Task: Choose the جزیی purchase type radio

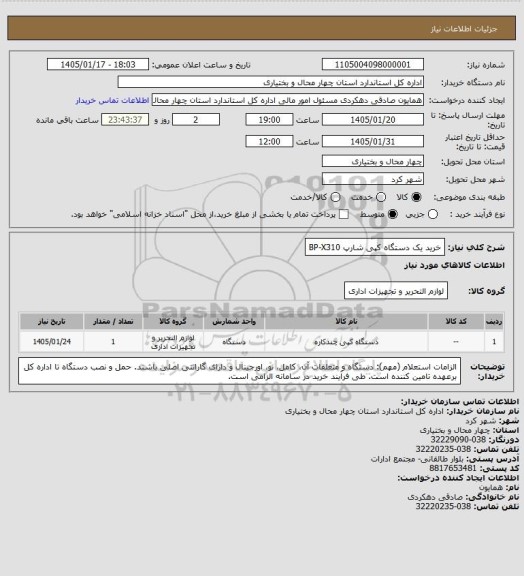Action: (433, 214)
